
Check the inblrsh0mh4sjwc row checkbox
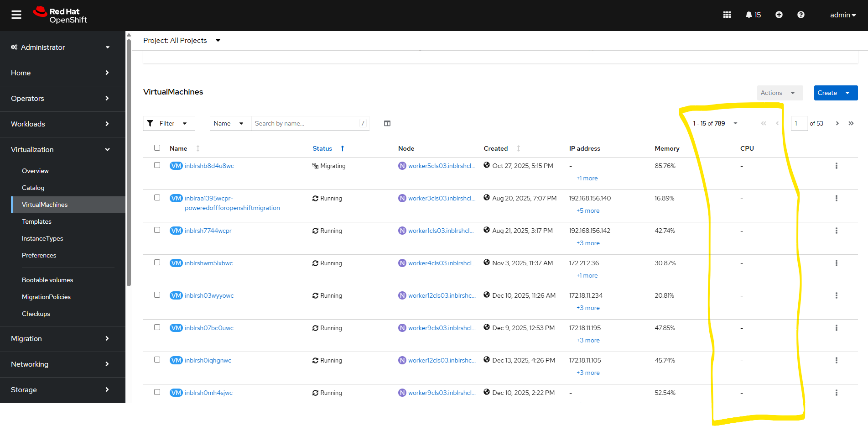(x=157, y=392)
